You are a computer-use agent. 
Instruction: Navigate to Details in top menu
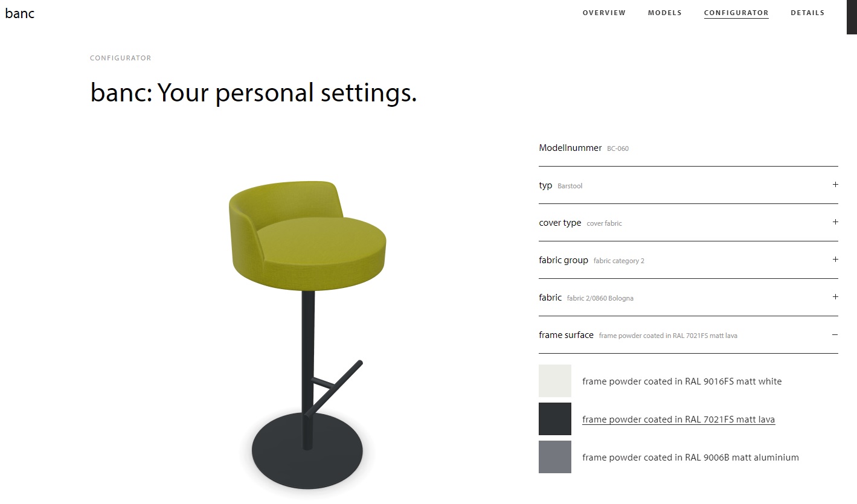(807, 13)
